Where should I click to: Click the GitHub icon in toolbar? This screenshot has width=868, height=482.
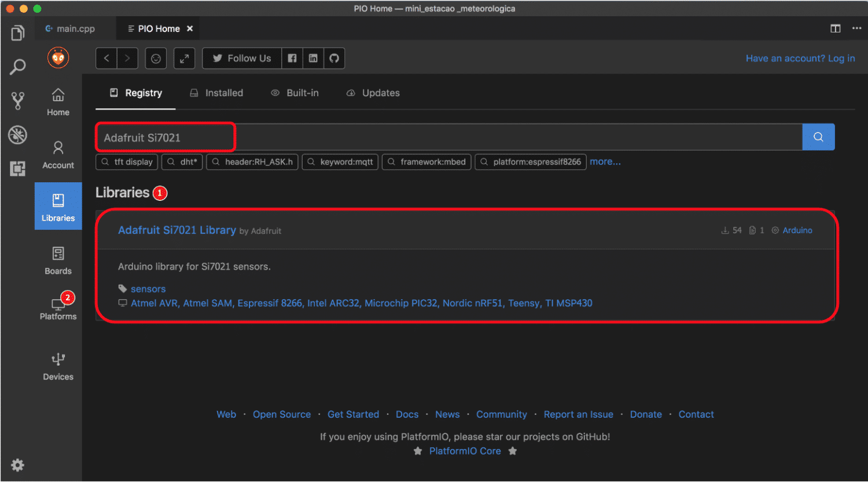(x=334, y=58)
